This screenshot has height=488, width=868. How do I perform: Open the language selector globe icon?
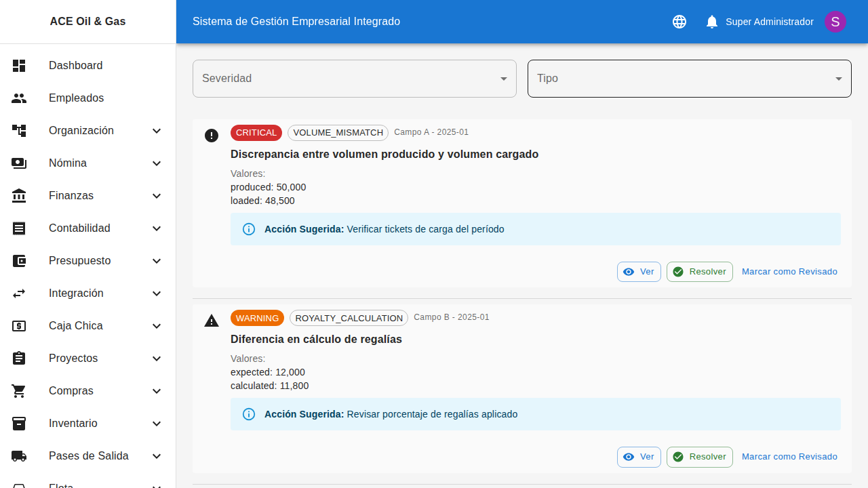click(679, 22)
